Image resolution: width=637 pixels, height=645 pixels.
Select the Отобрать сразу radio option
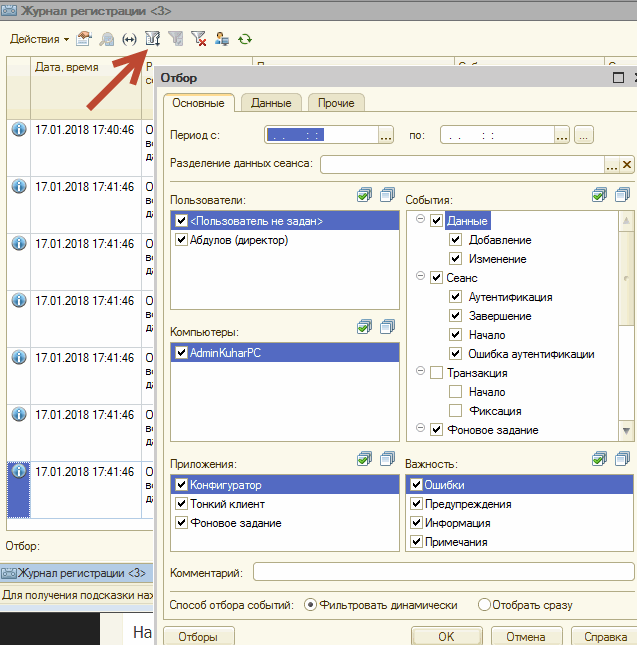(485, 604)
